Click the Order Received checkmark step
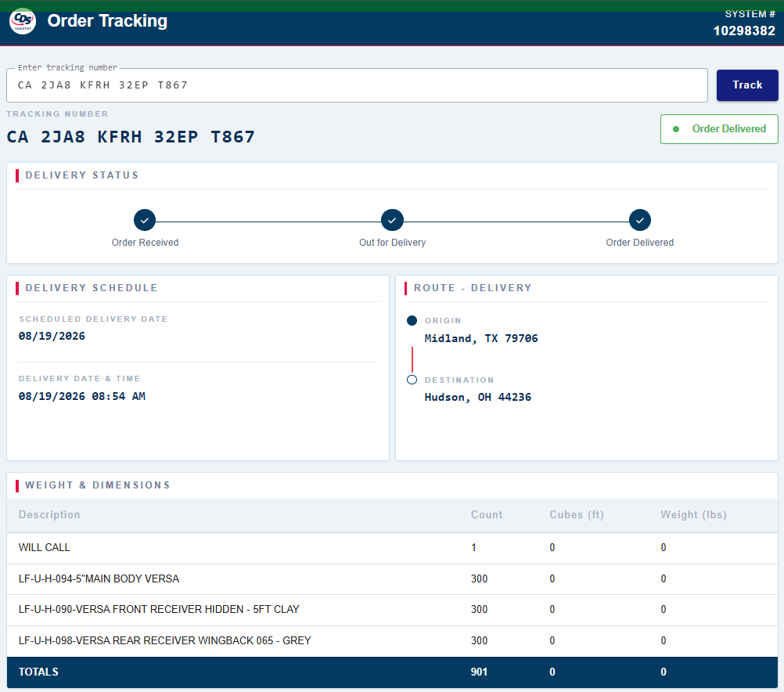 tap(145, 220)
